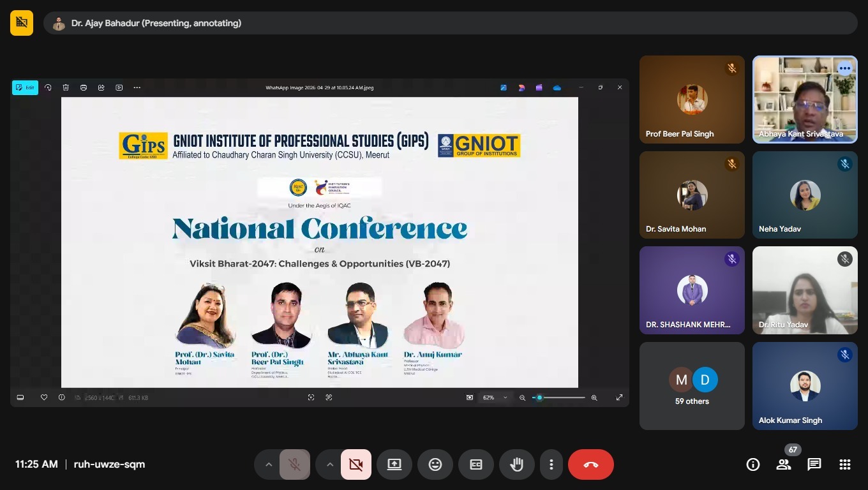This screenshot has width=868, height=490.
Task: Turn on the camera in the call bar
Action: (356, 464)
